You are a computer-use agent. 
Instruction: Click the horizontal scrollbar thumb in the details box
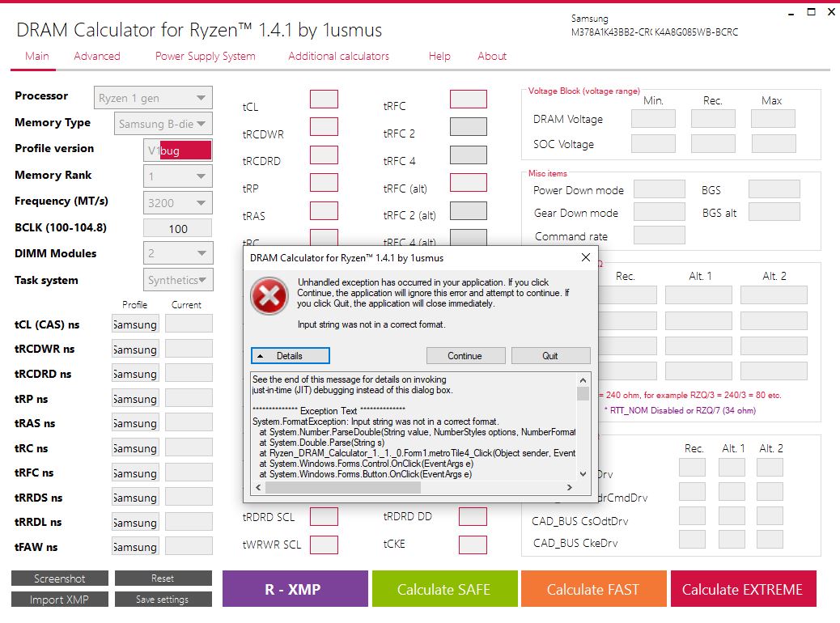(x=343, y=487)
